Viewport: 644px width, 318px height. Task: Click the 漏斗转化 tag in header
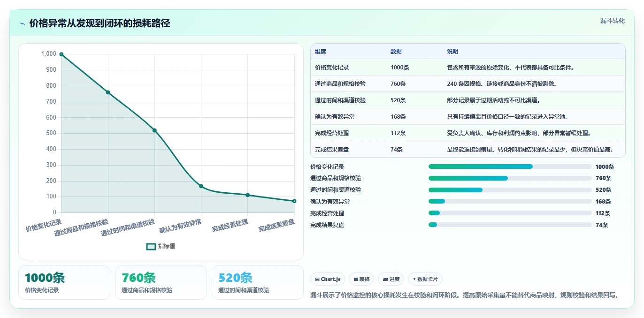point(613,21)
